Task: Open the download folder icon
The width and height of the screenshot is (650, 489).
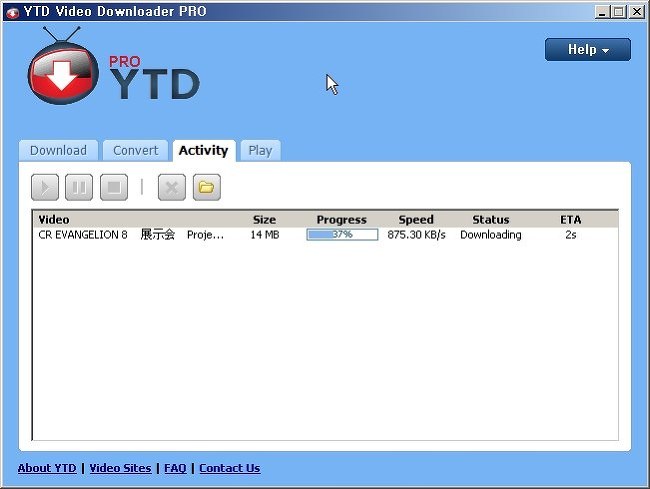Action: tap(207, 188)
